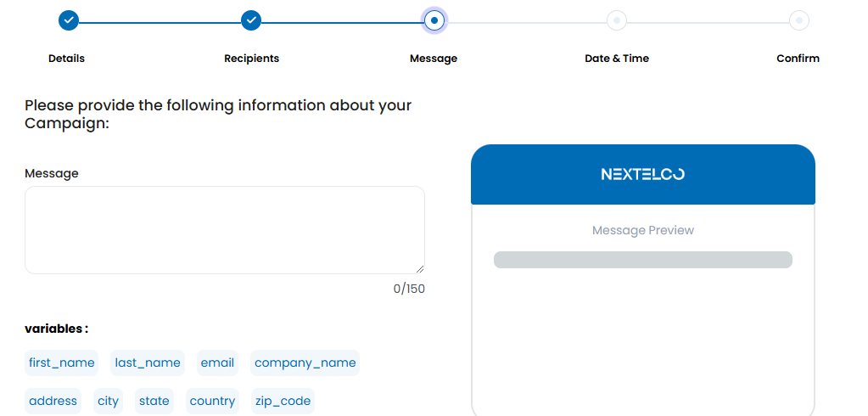
Task: Insert the company_name variable
Action: point(305,363)
